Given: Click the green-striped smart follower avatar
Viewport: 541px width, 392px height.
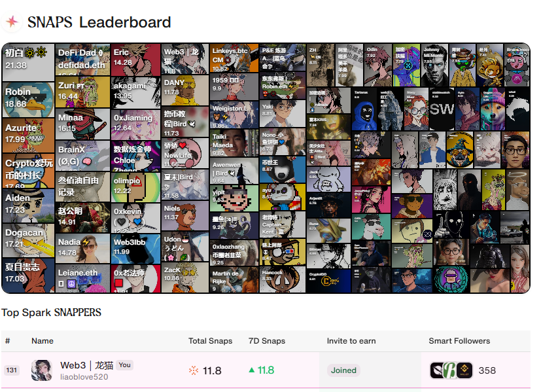Looking at the screenshot, I should pos(449,370).
